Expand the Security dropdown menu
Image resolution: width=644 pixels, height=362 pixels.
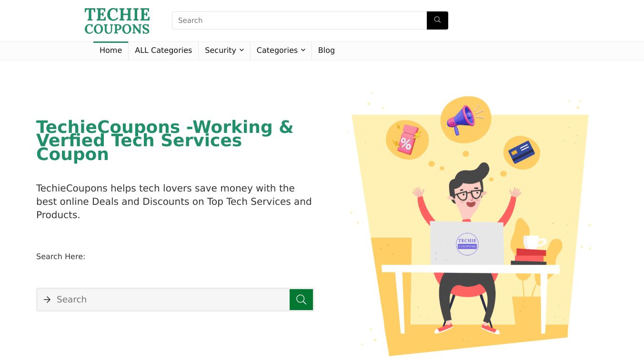(x=224, y=50)
